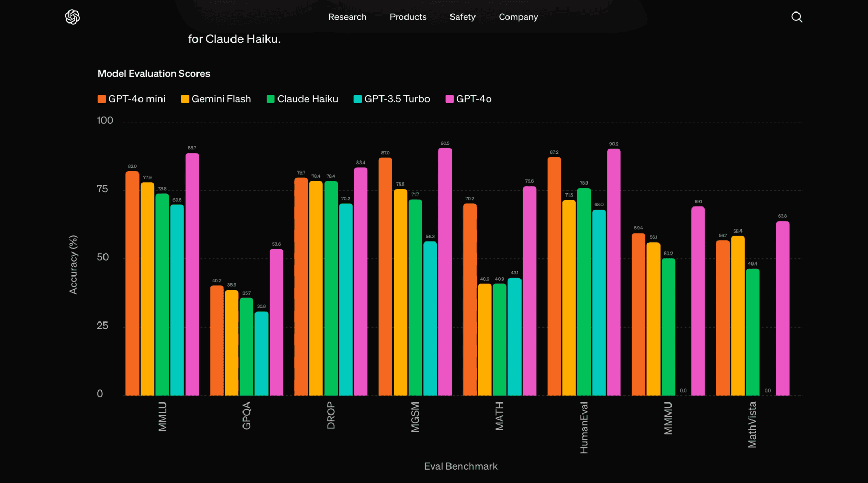
Task: Open the Research menu
Action: point(348,17)
